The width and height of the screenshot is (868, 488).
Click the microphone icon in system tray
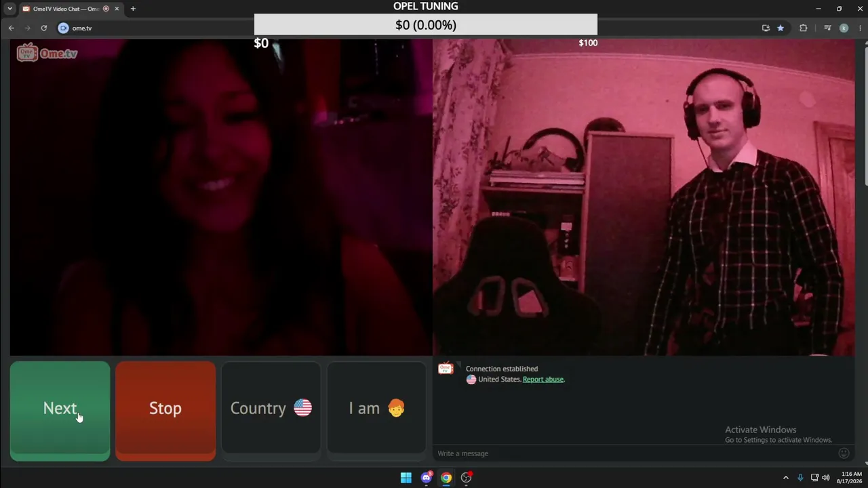tap(800, 478)
